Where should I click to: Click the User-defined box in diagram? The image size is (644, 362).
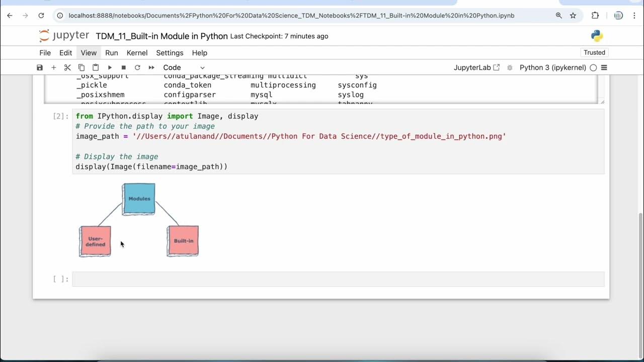coord(95,241)
